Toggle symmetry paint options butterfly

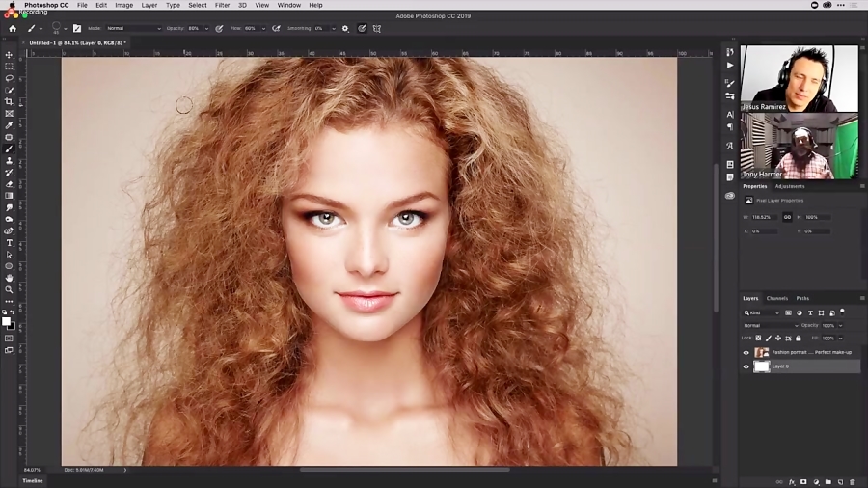pyautogui.click(x=377, y=28)
